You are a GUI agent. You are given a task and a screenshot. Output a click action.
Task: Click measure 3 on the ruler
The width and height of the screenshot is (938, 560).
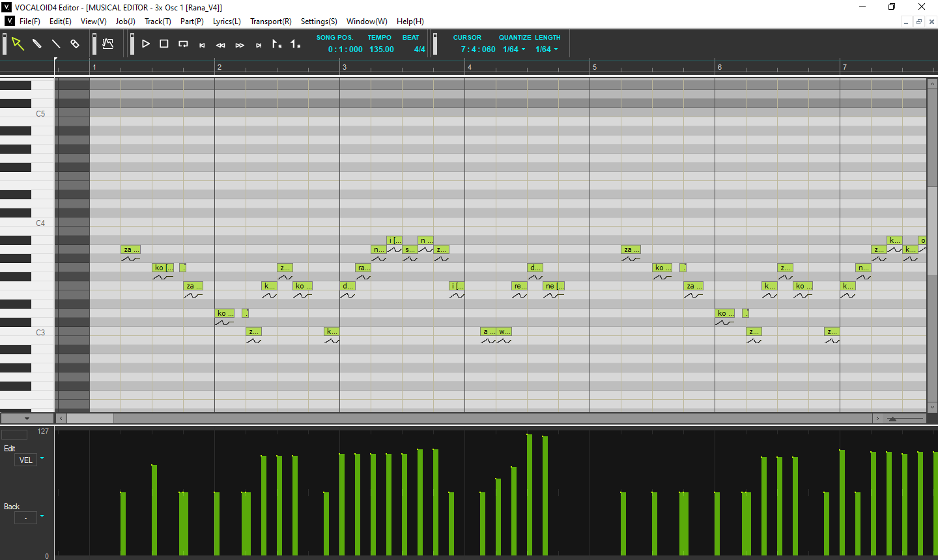pyautogui.click(x=345, y=67)
